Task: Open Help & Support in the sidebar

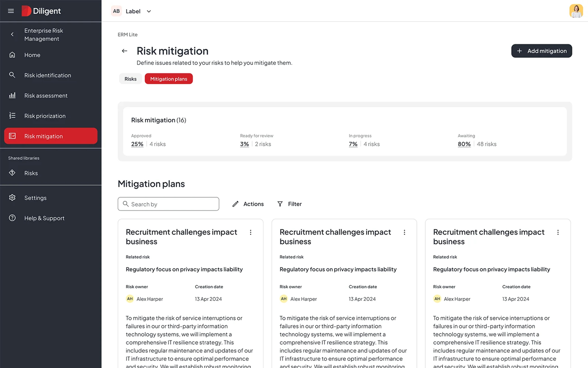Action: (x=51, y=218)
